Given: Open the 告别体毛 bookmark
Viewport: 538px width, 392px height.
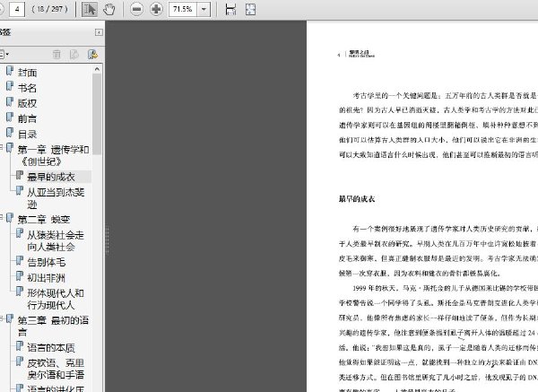Looking at the screenshot, I should tap(46, 262).
